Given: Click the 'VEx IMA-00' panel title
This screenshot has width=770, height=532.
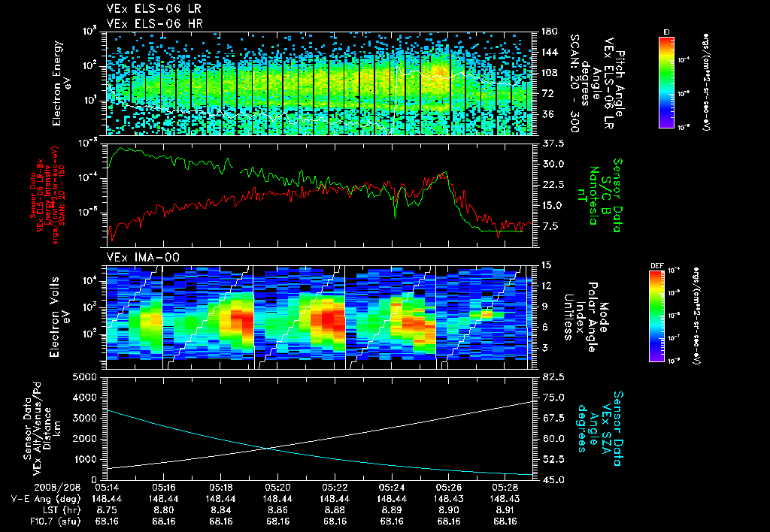Looking at the screenshot, I should pos(143,258).
